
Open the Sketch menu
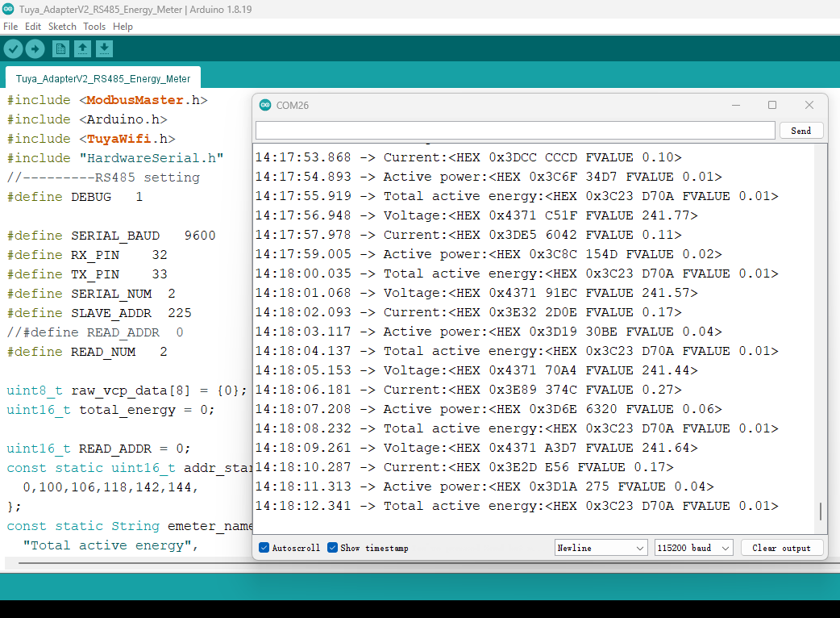pos(62,27)
